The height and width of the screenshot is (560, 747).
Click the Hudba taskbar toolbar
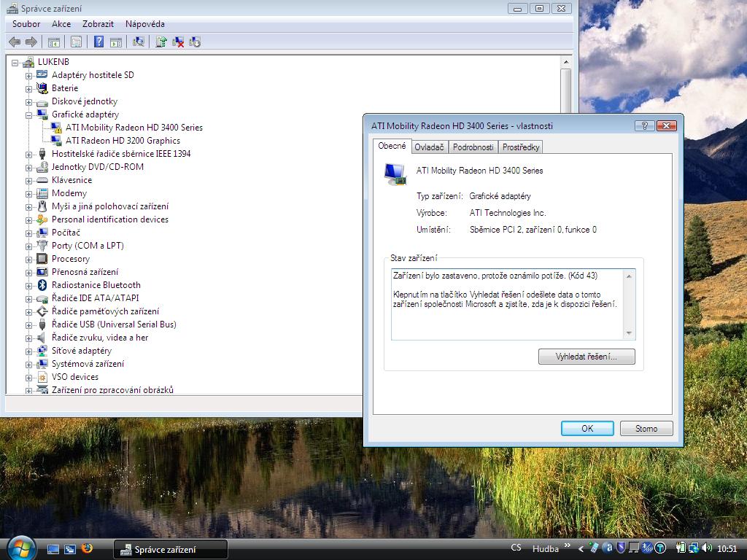[546, 548]
